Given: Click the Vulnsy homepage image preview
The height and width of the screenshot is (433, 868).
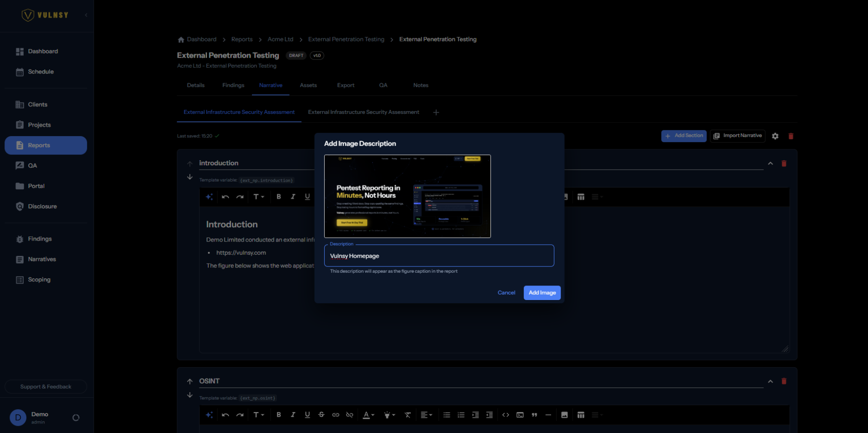Looking at the screenshot, I should point(407,196).
